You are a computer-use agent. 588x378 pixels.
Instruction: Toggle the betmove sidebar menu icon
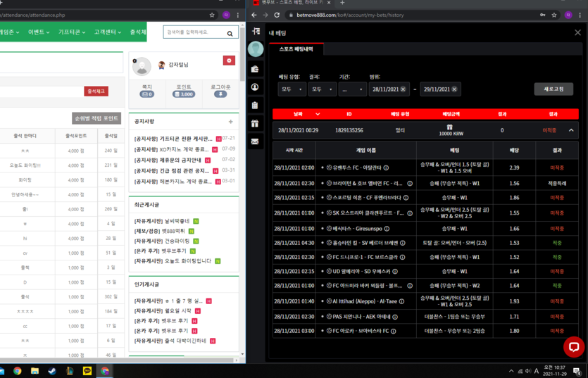click(x=256, y=31)
